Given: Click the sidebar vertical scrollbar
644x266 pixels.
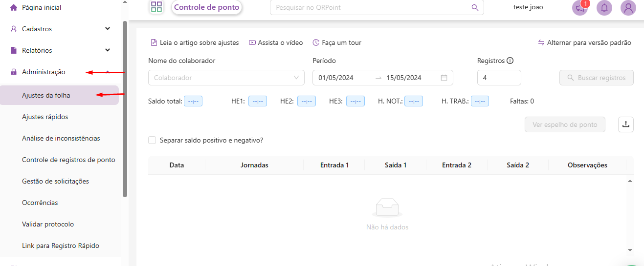Looking at the screenshot, I should tap(125, 107).
